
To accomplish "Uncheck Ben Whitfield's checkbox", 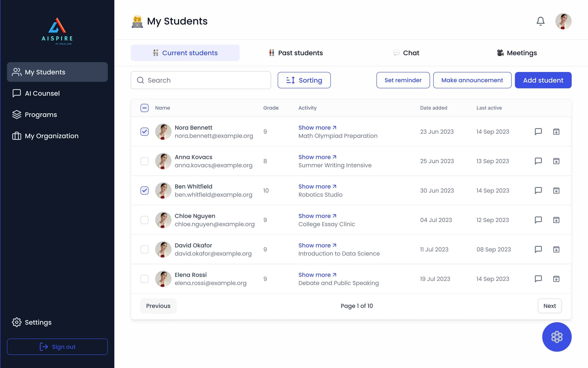I will point(145,191).
